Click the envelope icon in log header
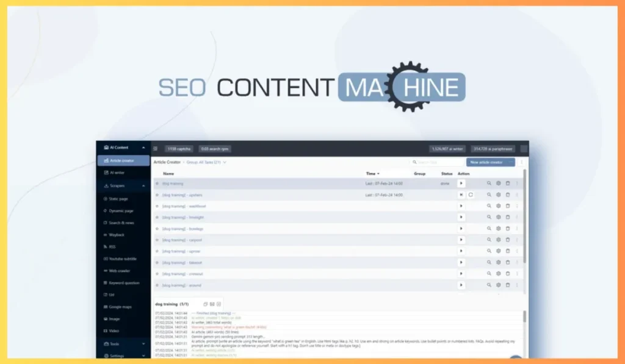 [212, 304]
